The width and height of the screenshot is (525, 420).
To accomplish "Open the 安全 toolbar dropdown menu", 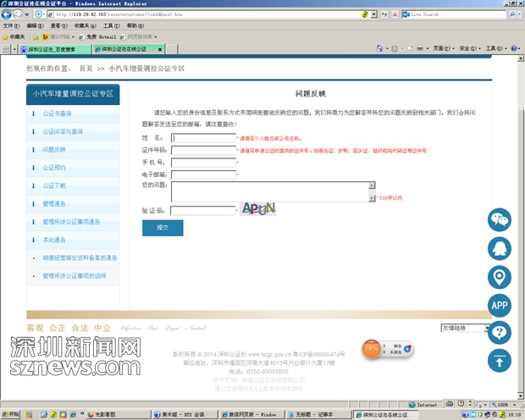I will point(467,48).
